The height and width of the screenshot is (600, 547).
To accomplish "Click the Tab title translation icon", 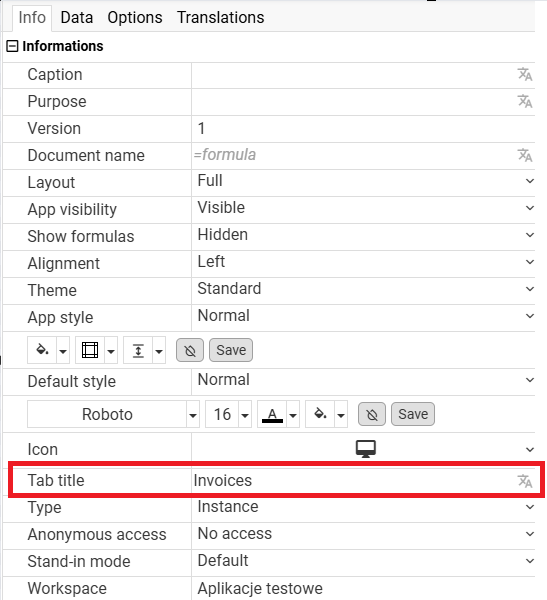I will (525, 481).
